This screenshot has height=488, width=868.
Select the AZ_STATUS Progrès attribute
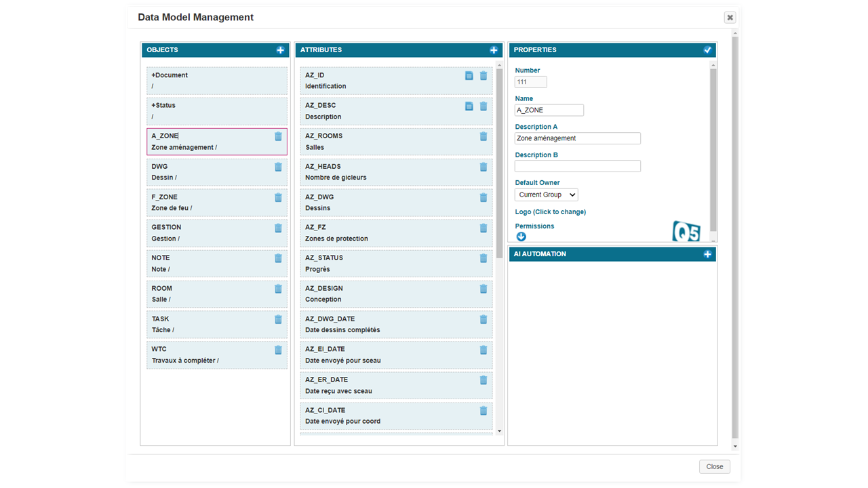coord(397,264)
